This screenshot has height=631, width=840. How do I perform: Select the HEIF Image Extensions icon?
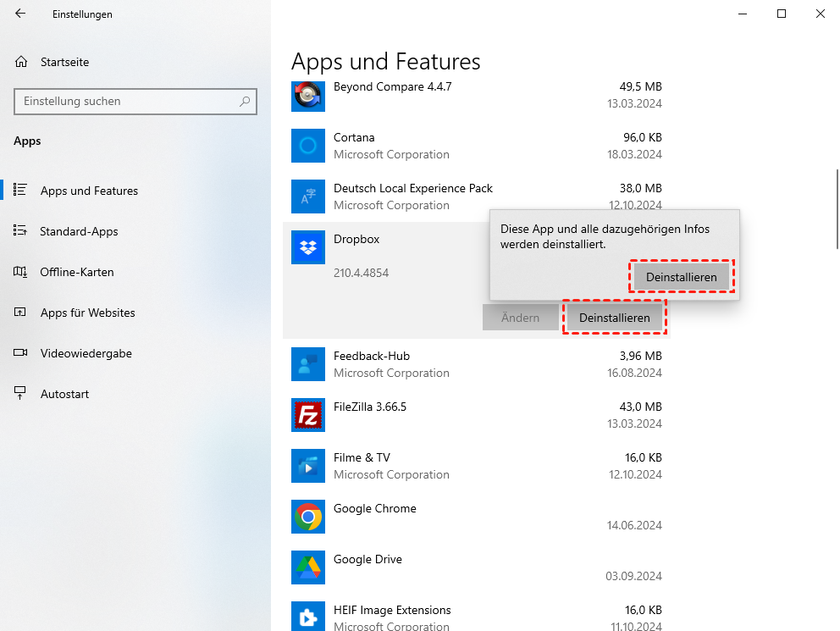308,616
